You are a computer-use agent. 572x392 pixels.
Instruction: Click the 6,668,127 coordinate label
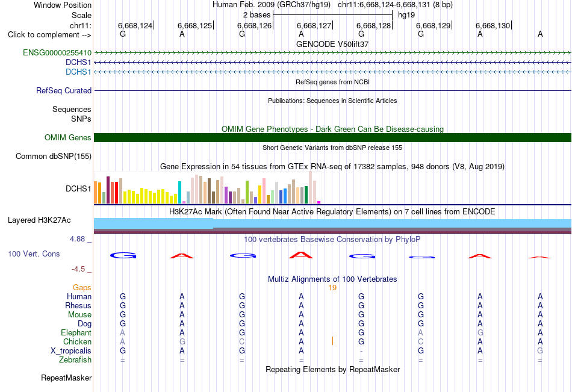314,25
